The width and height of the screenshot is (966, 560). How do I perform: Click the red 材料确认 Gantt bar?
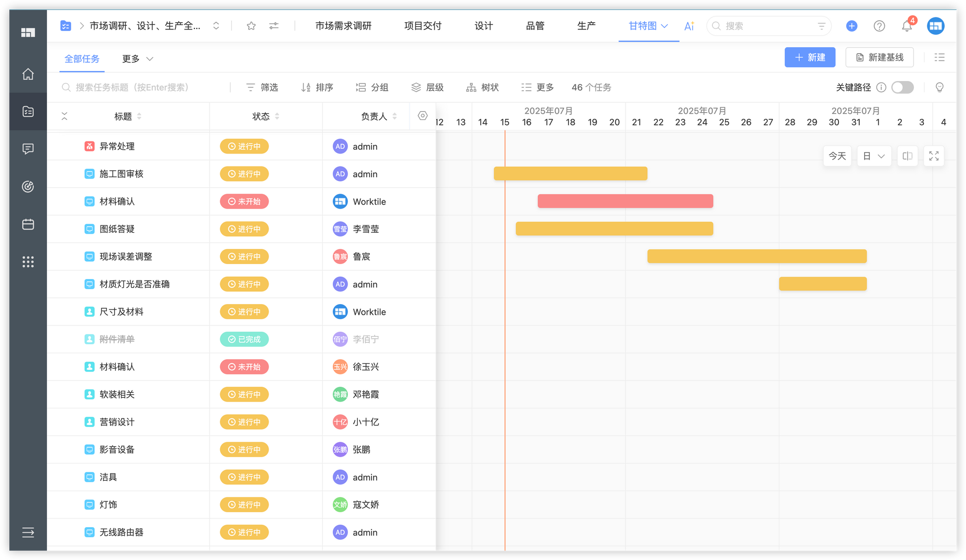pos(625,201)
